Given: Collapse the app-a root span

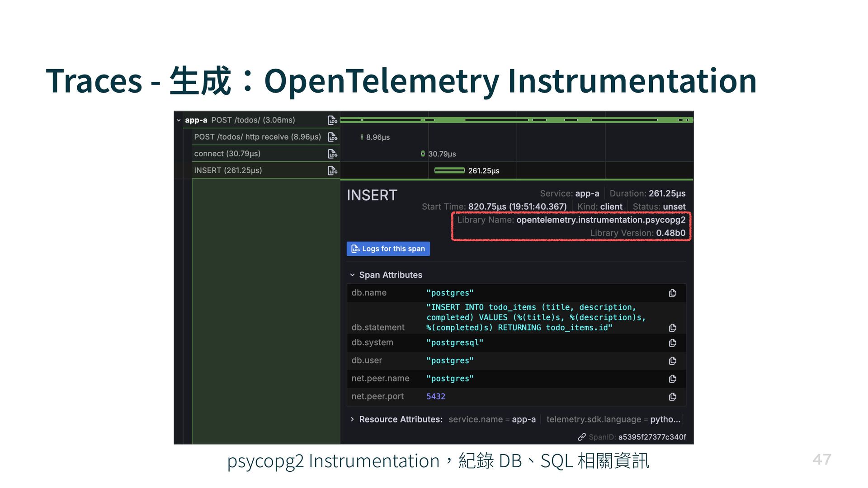Looking at the screenshot, I should point(179,120).
